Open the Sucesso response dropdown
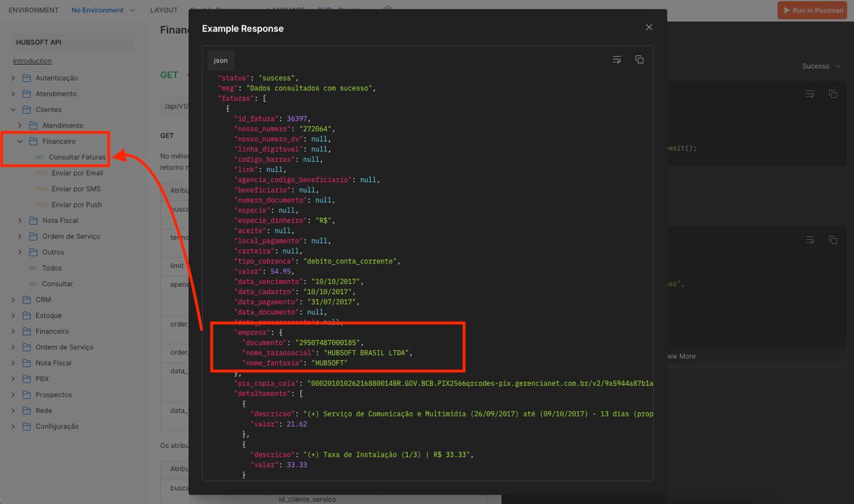Screen dimensions: 854x504 click(821, 66)
